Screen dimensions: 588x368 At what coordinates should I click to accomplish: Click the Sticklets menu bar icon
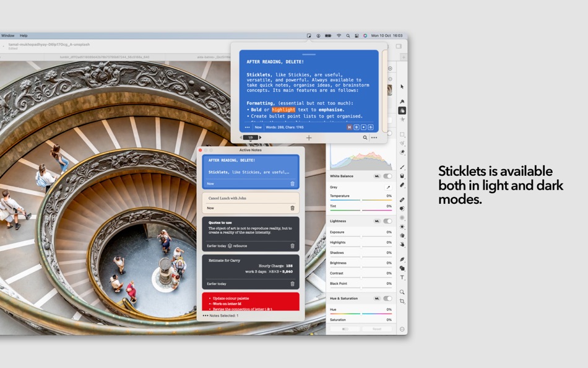(x=309, y=36)
